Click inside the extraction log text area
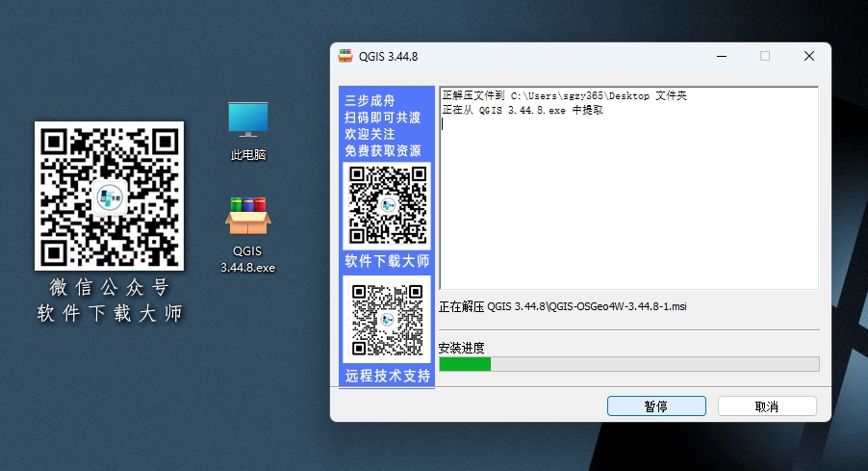This screenshot has width=868, height=471. point(628,188)
